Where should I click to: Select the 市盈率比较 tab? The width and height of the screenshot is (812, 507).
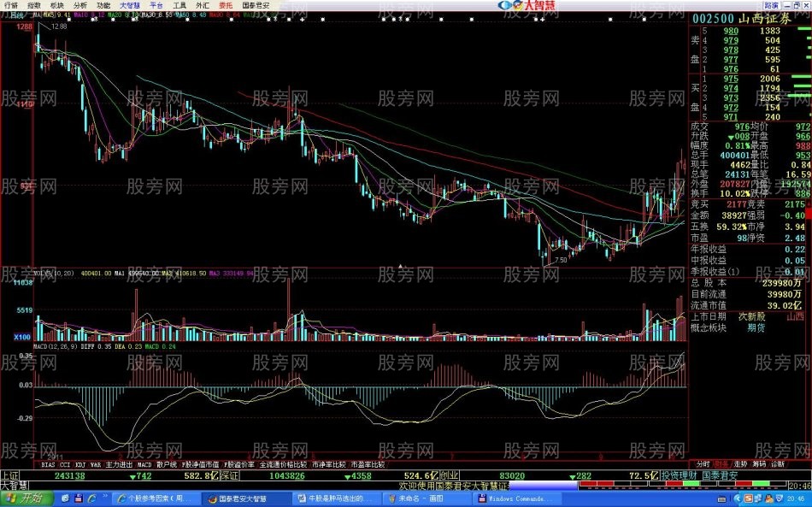368,464
